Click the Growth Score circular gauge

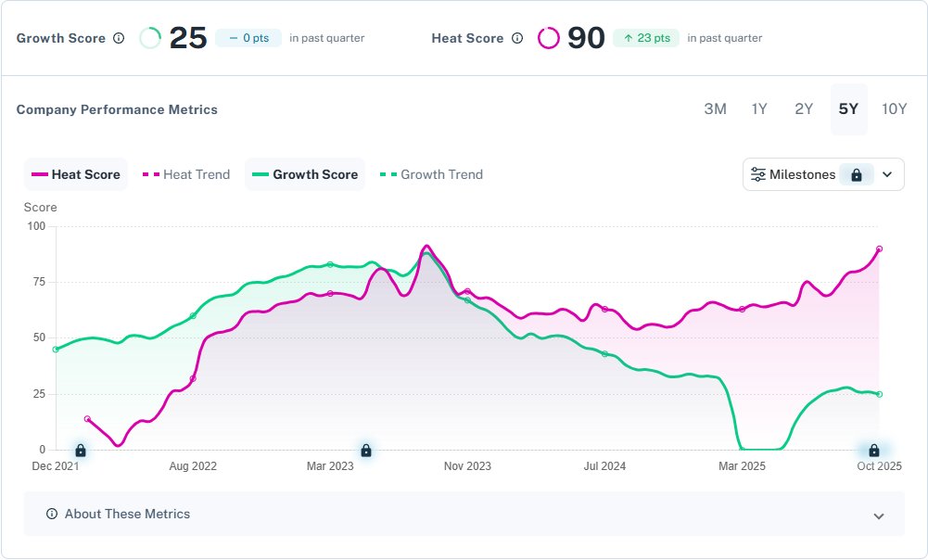[150, 39]
